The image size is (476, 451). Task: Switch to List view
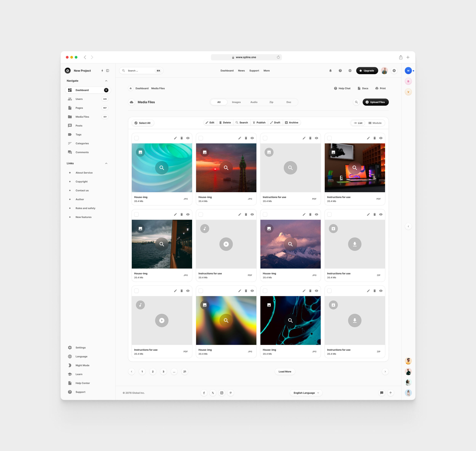pos(358,123)
